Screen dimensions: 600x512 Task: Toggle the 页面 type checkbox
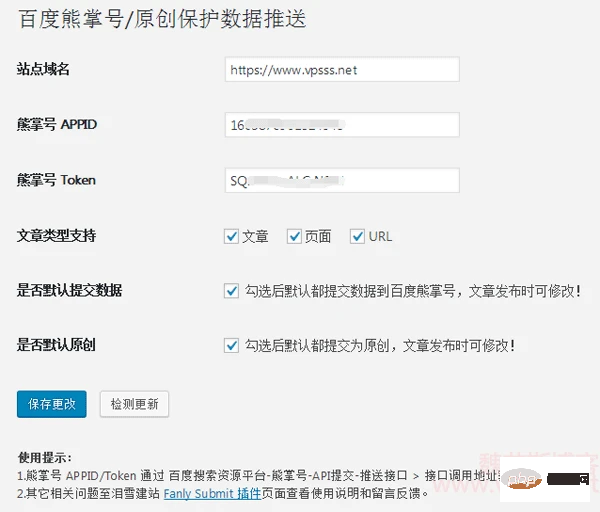click(x=294, y=236)
